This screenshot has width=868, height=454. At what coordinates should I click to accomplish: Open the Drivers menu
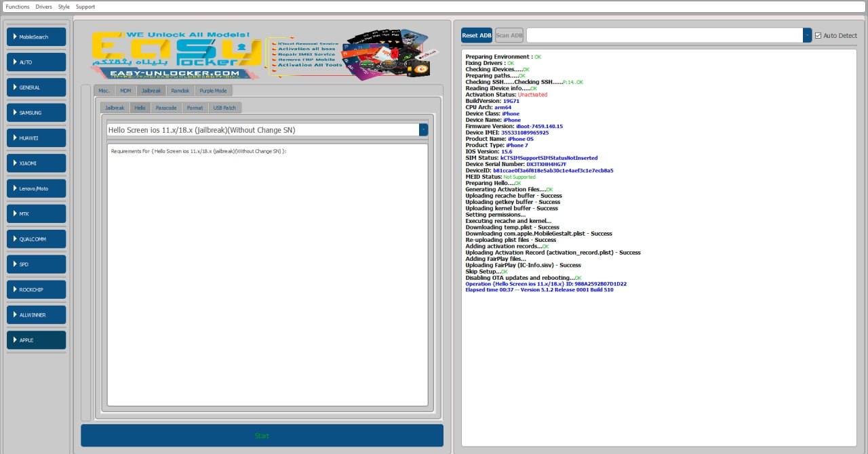point(43,7)
